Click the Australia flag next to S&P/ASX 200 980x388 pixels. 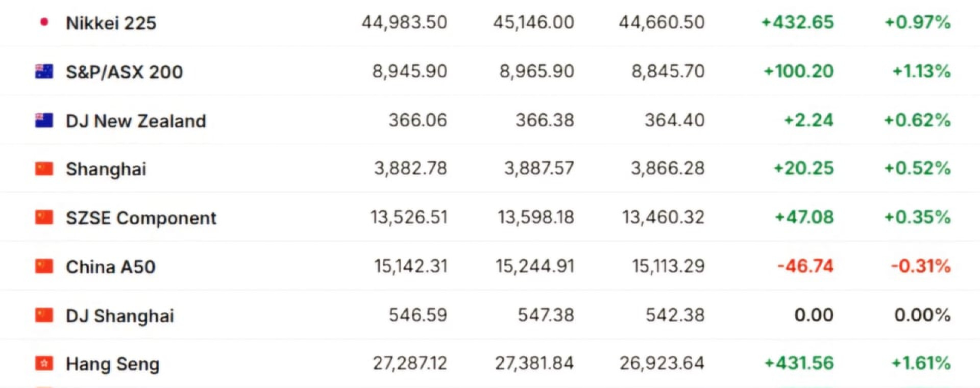[x=44, y=71]
